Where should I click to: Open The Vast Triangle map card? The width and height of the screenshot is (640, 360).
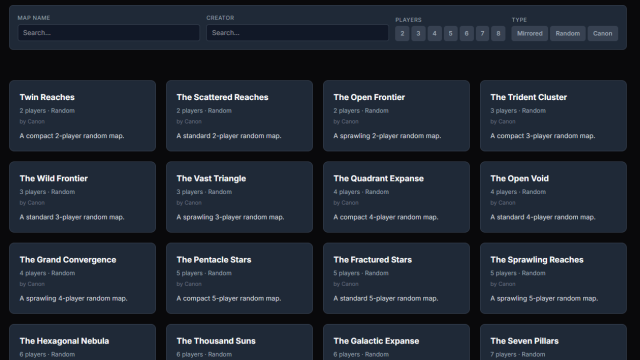239,197
